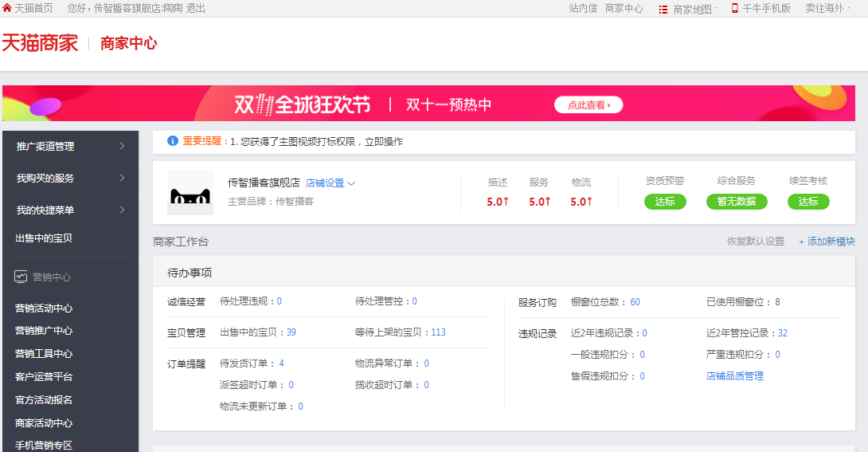The height and width of the screenshot is (452, 868).
Task: Open 营销工具中心 in sidebar
Action: click(44, 353)
